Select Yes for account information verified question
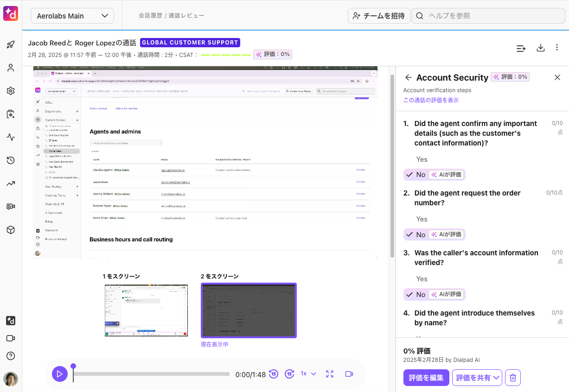 click(x=422, y=278)
